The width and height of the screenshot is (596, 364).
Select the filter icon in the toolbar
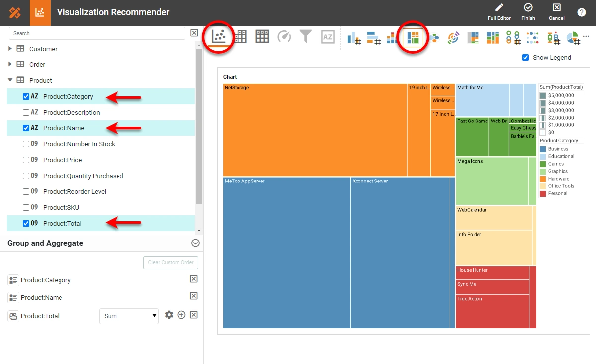coord(305,36)
